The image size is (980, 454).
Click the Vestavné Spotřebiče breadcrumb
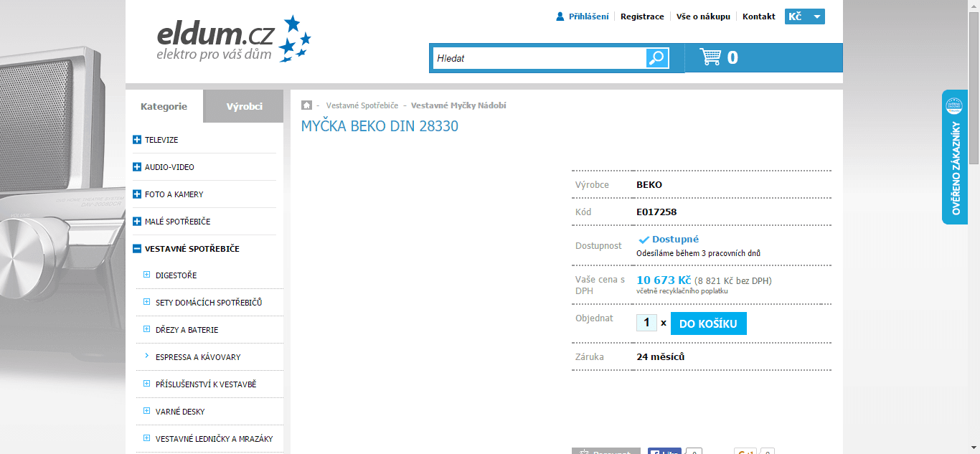362,105
